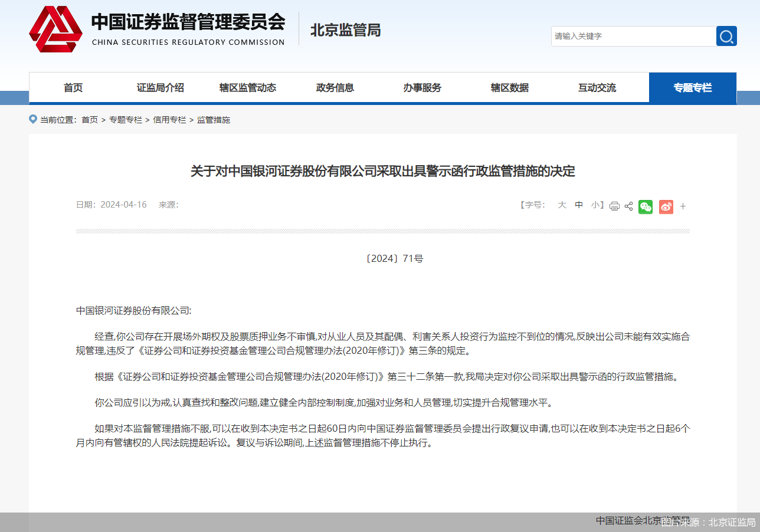Set font size to 大
The height and width of the screenshot is (532, 760).
(562, 205)
